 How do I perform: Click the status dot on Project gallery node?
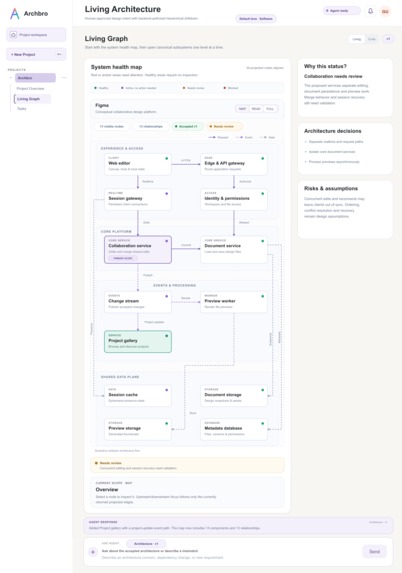click(x=167, y=336)
